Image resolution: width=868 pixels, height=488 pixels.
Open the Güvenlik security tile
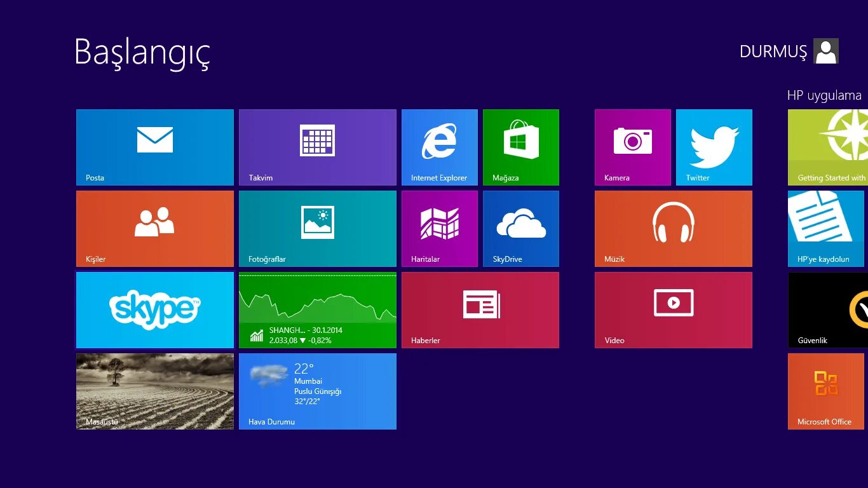(828, 310)
